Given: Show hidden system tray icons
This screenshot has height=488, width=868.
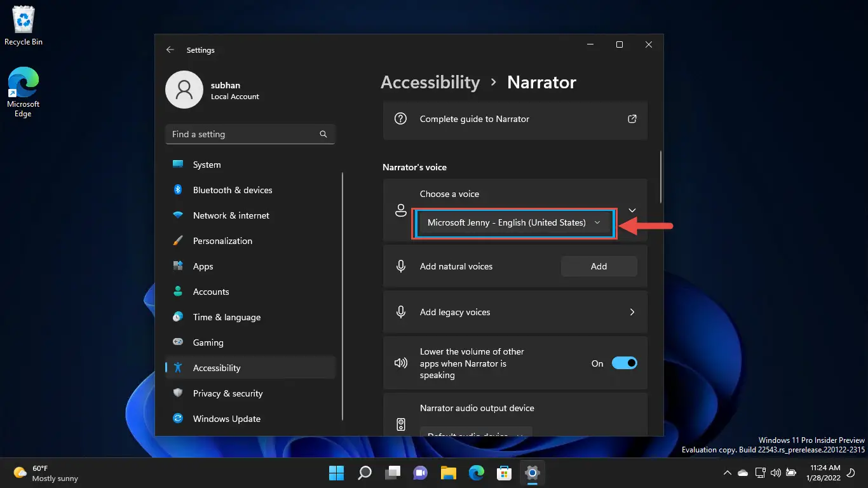Looking at the screenshot, I should (727, 473).
